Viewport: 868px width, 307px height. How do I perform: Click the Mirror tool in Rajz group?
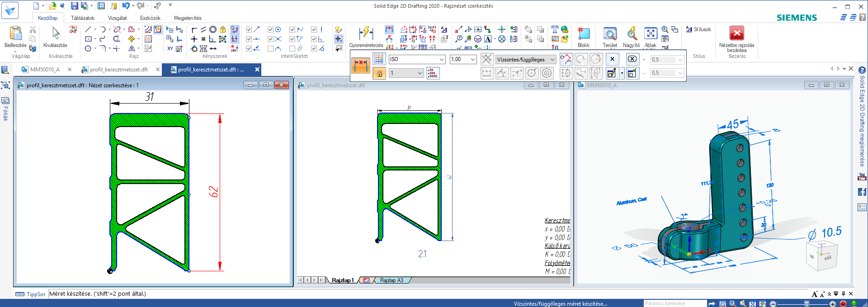tap(132, 48)
